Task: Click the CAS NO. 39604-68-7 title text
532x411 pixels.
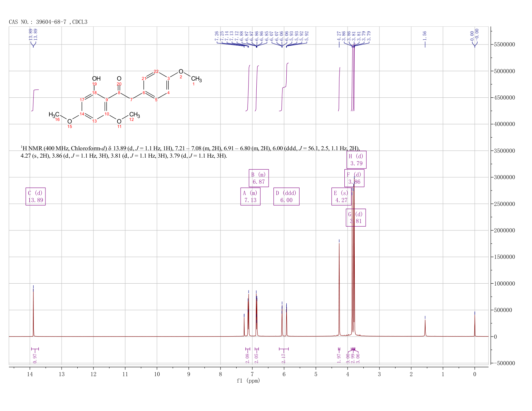Action: click(48, 22)
